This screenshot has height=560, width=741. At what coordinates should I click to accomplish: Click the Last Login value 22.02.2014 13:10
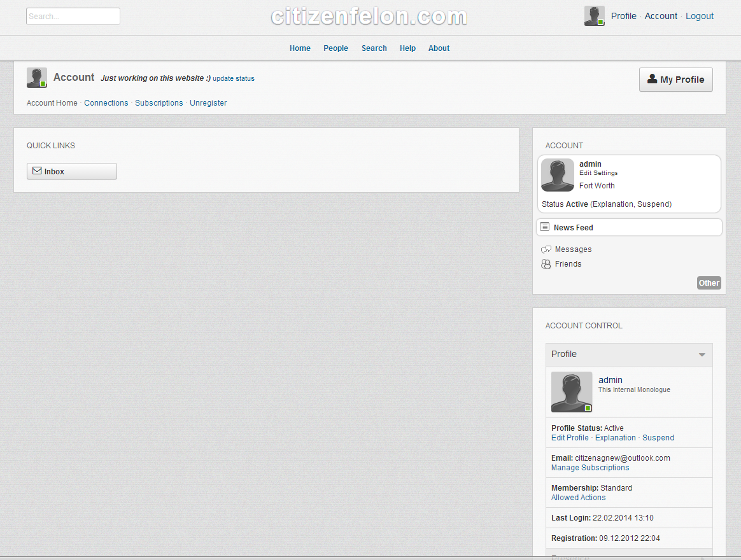[x=623, y=518]
